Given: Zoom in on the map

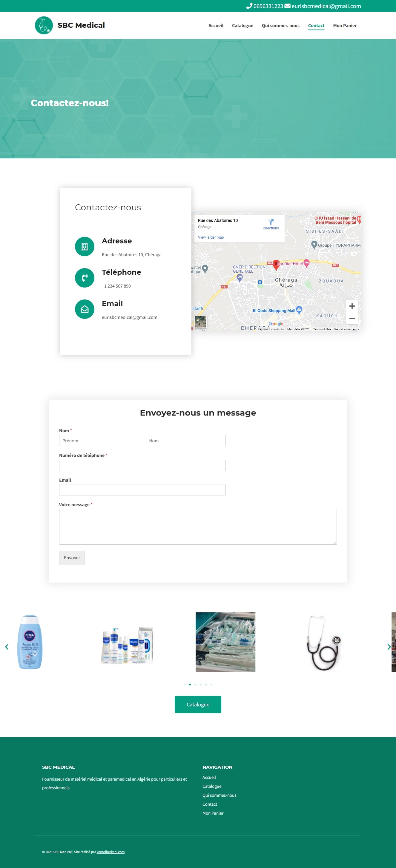Looking at the screenshot, I should 352,306.
